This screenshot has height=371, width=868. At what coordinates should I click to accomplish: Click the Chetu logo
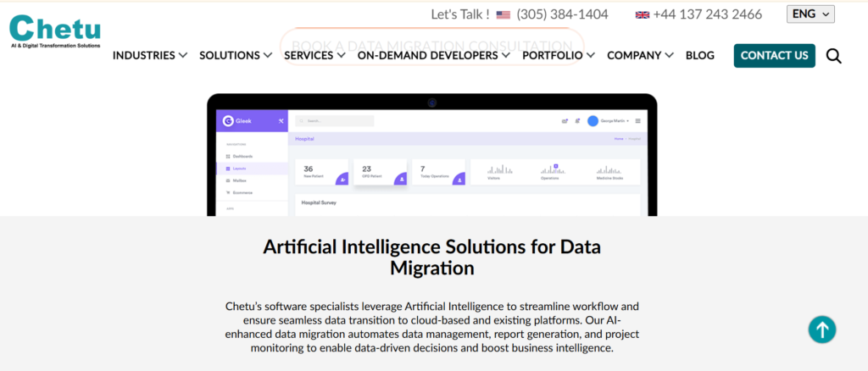point(54,31)
